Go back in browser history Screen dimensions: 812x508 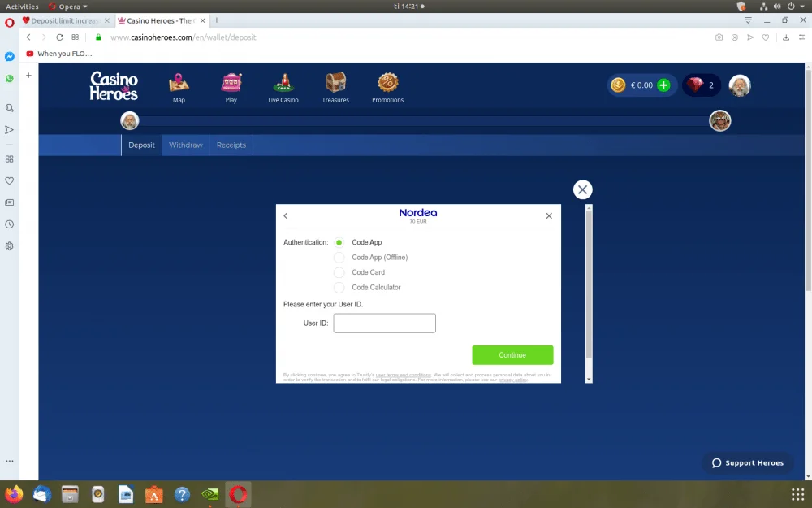coord(28,37)
